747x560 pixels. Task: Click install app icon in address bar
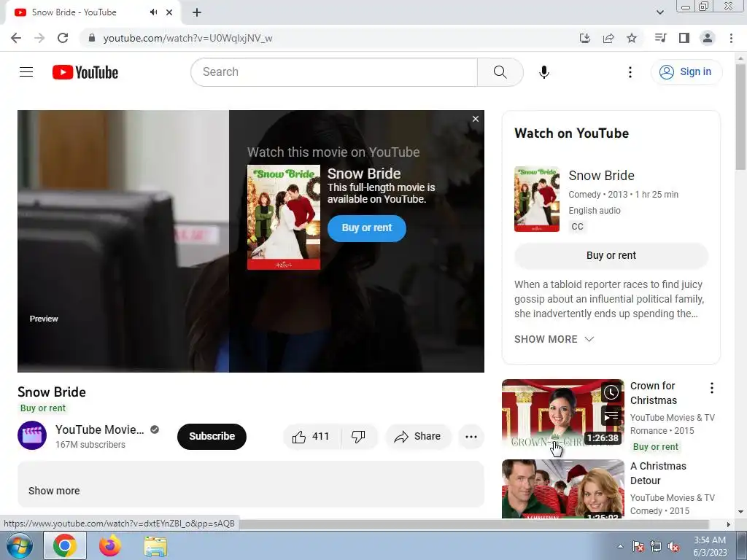tap(584, 38)
